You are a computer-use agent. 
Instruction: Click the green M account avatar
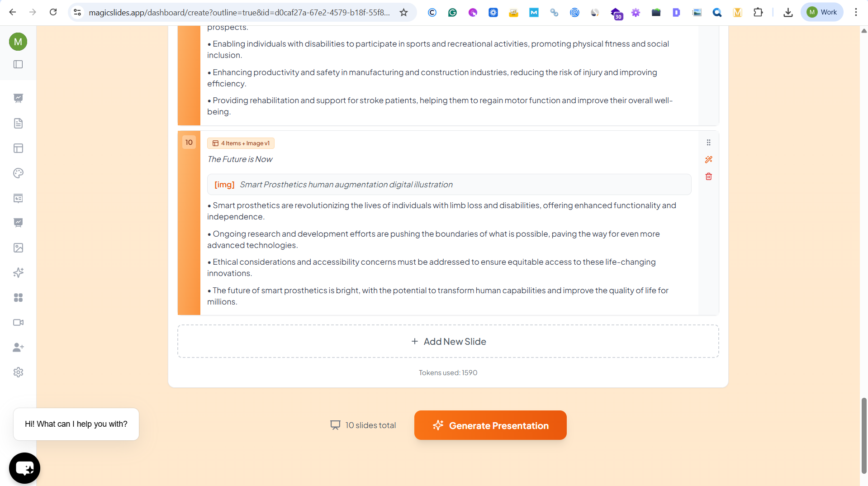[x=18, y=42]
